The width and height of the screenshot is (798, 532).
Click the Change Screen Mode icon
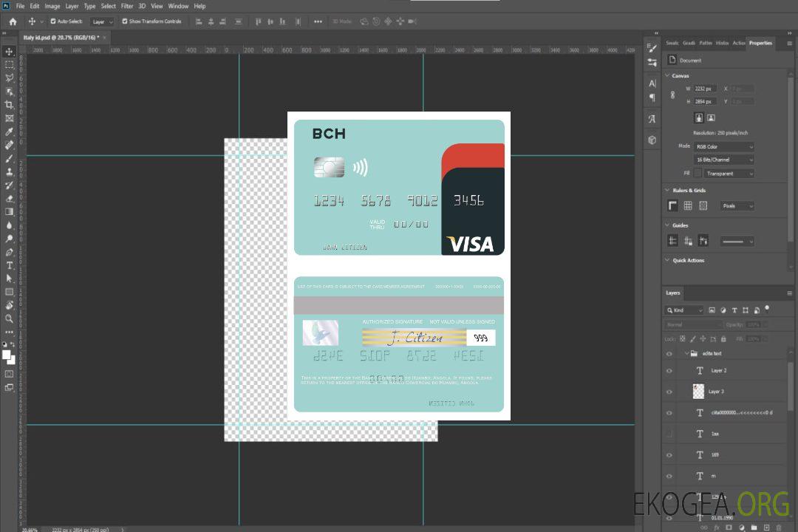[x=9, y=387]
